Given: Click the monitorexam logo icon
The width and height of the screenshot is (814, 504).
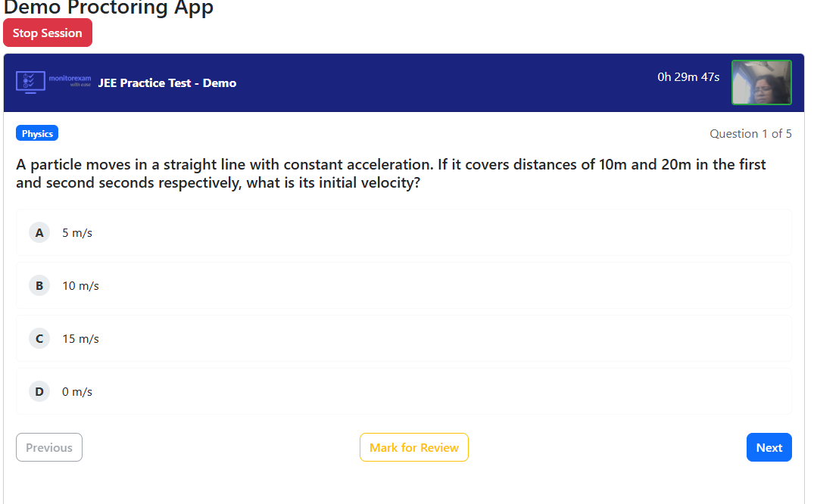Looking at the screenshot, I should [x=30, y=82].
